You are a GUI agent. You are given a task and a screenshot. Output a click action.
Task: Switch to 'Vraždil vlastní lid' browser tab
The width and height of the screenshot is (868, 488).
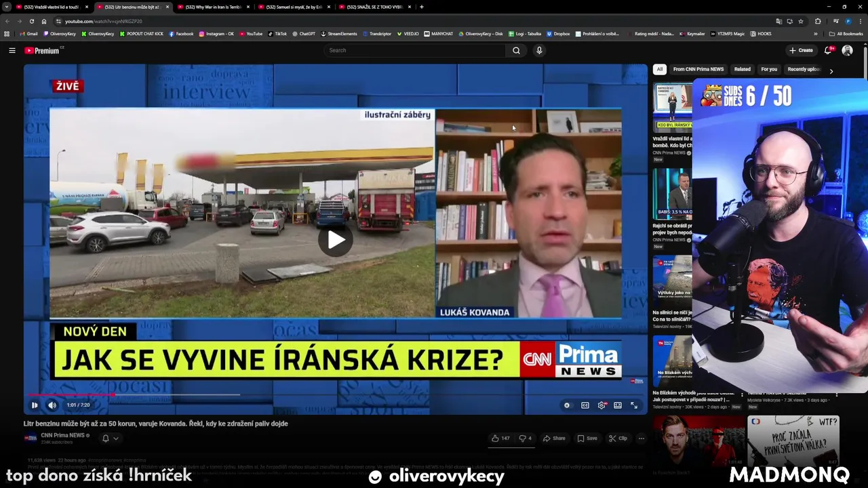click(52, 7)
